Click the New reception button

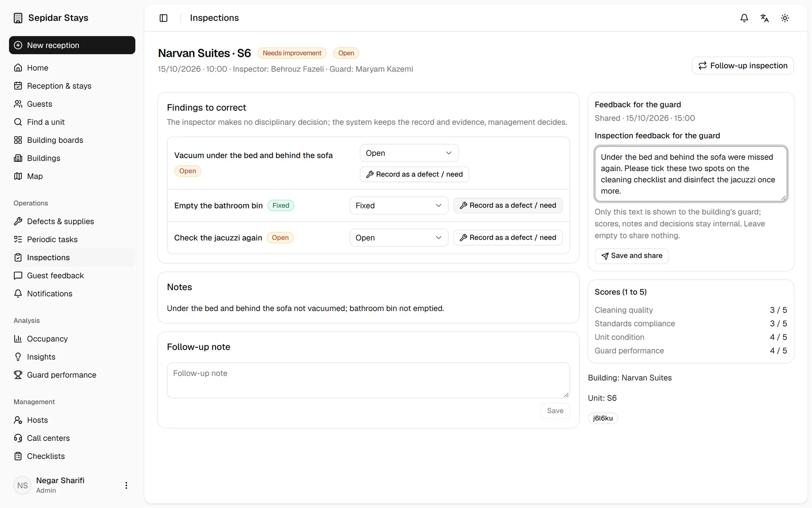tap(72, 45)
